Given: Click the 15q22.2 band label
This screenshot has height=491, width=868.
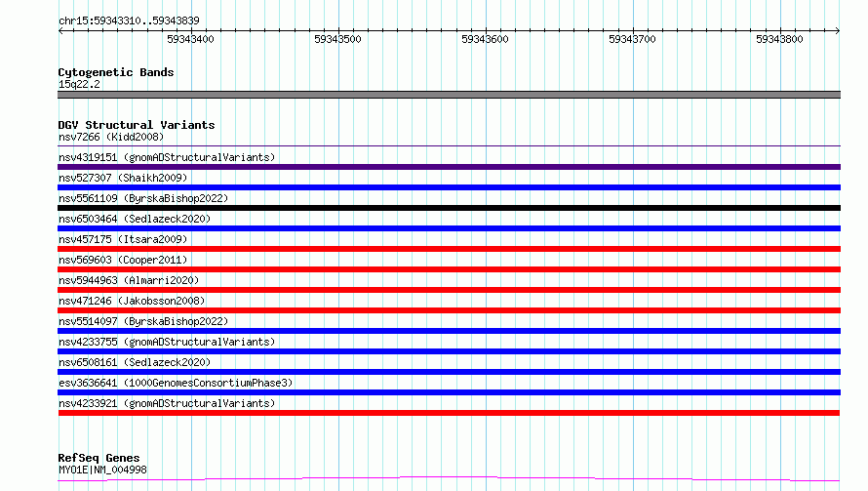Looking at the screenshot, I should [79, 84].
